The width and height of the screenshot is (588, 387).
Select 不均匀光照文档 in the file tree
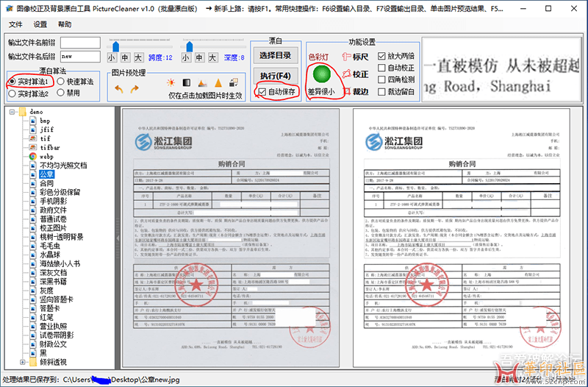coord(63,165)
